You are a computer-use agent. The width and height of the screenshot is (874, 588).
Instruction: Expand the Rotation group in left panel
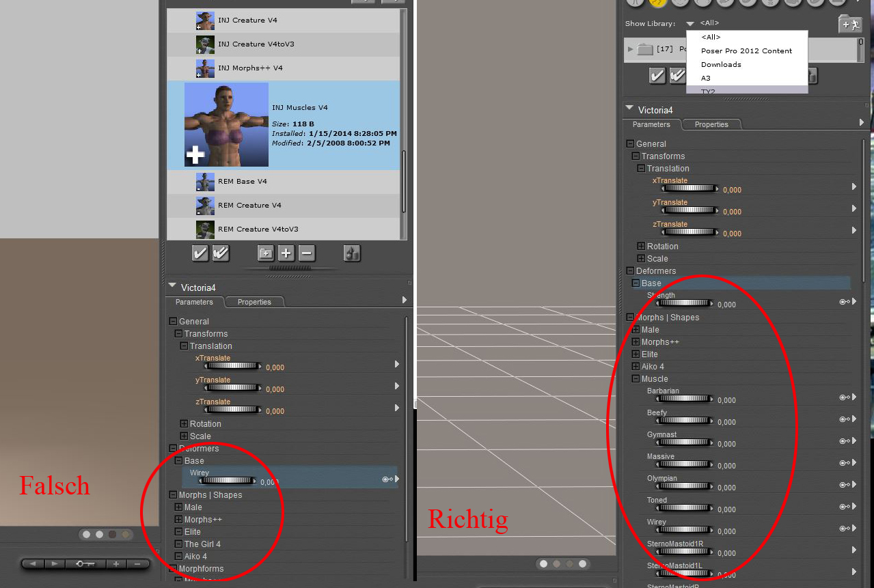click(x=184, y=424)
